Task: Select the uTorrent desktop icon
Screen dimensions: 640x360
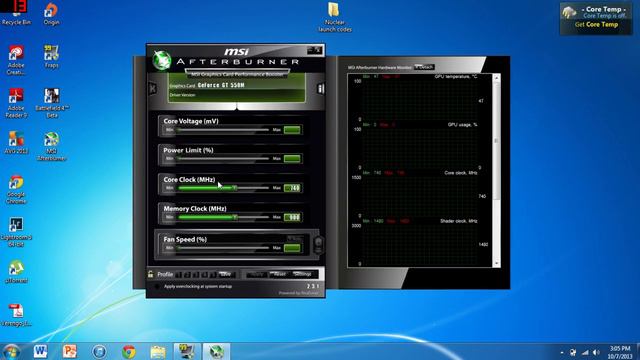Action: [x=16, y=271]
